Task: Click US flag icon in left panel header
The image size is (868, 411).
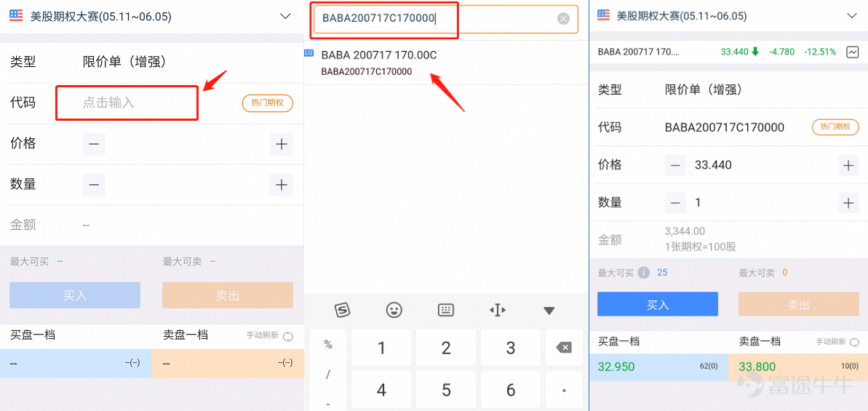Action: pyautogui.click(x=16, y=16)
